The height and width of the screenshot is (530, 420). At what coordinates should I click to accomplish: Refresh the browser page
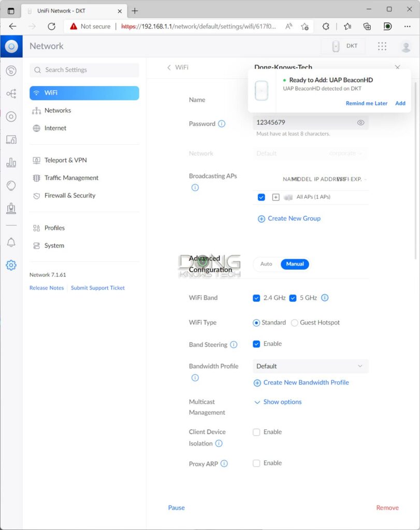pyautogui.click(x=51, y=26)
